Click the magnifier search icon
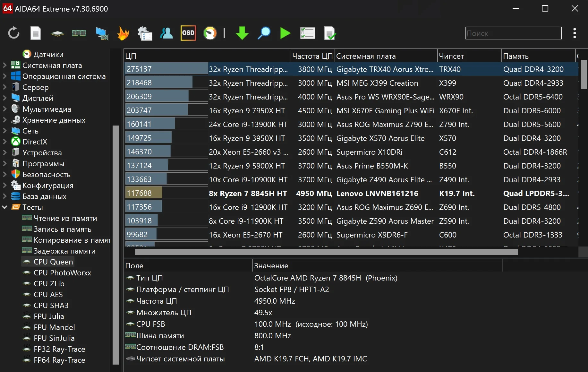588x372 pixels. [x=264, y=33]
